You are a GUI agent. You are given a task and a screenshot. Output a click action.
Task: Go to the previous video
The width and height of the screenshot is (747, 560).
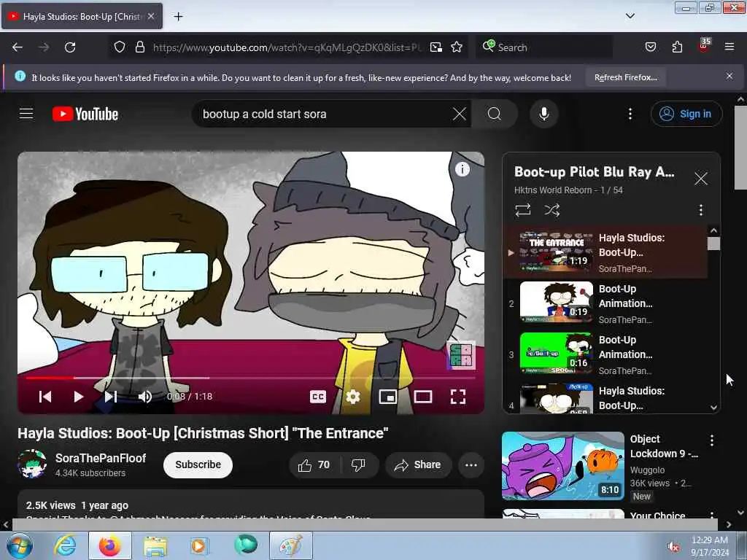[x=45, y=397]
